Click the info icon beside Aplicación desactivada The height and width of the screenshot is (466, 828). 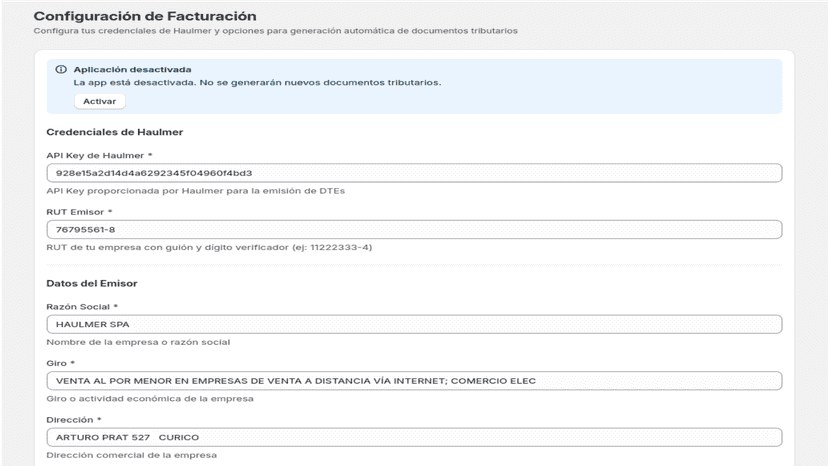click(61, 69)
